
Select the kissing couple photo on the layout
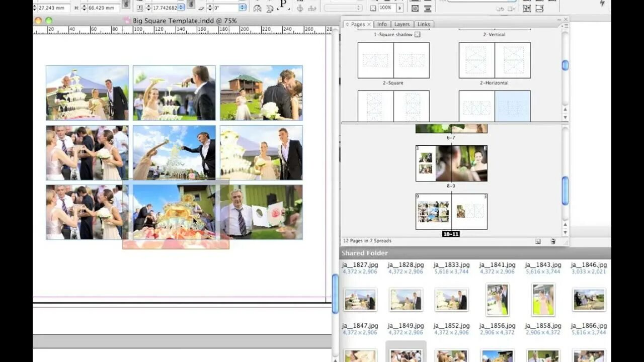(261, 93)
